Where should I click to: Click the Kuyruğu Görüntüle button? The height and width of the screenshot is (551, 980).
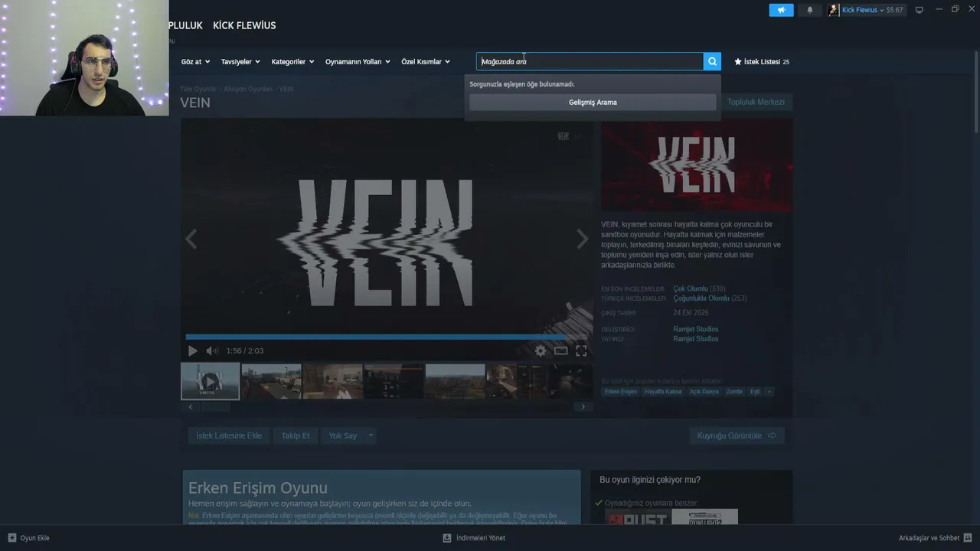737,435
